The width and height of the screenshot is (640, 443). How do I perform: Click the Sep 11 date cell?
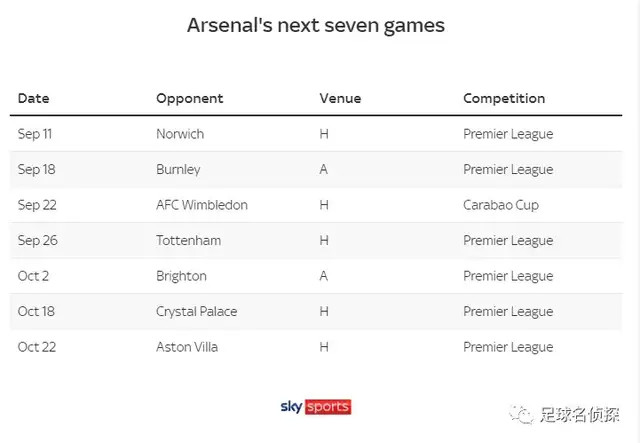35,134
